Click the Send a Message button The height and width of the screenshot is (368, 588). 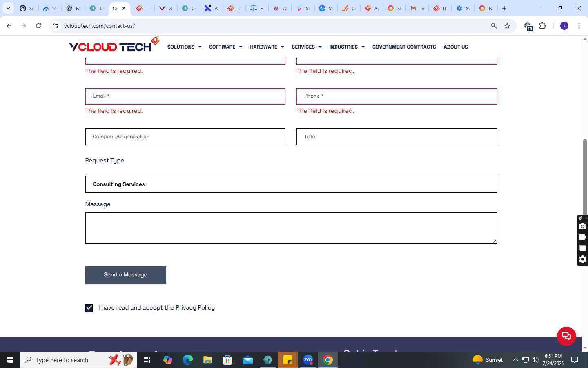(125, 275)
